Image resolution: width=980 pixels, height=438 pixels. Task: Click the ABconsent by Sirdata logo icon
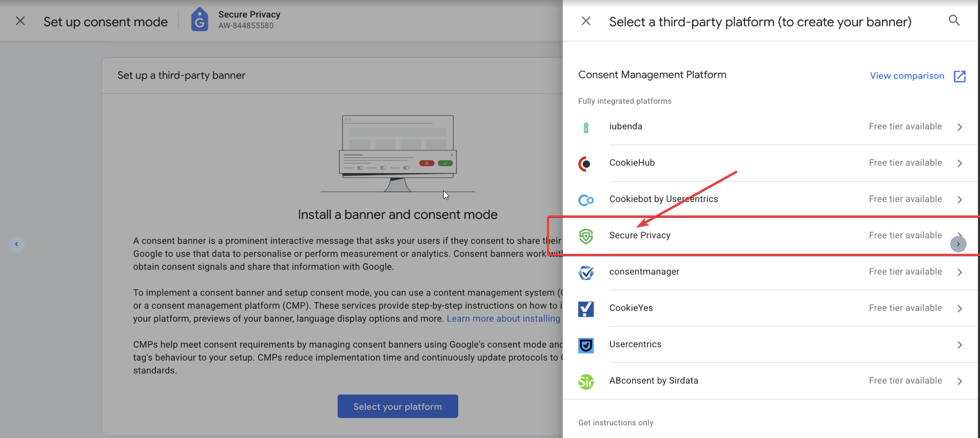[586, 382]
